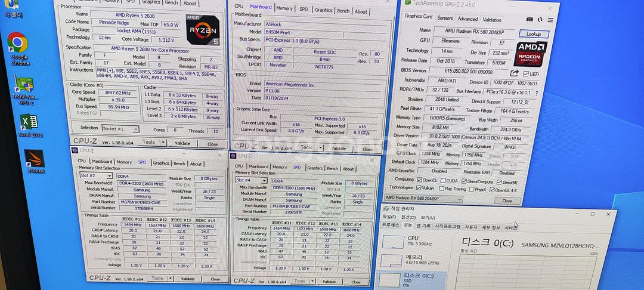Toggle the UEFI checkbox in GPU-Z
The image size is (644, 290).
click(x=526, y=73)
